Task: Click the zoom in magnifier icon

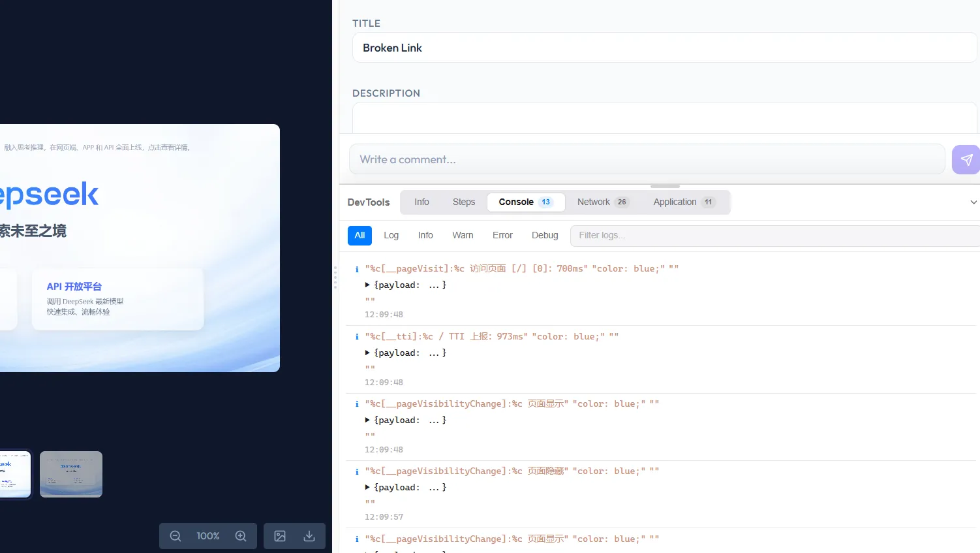Action: (x=241, y=535)
